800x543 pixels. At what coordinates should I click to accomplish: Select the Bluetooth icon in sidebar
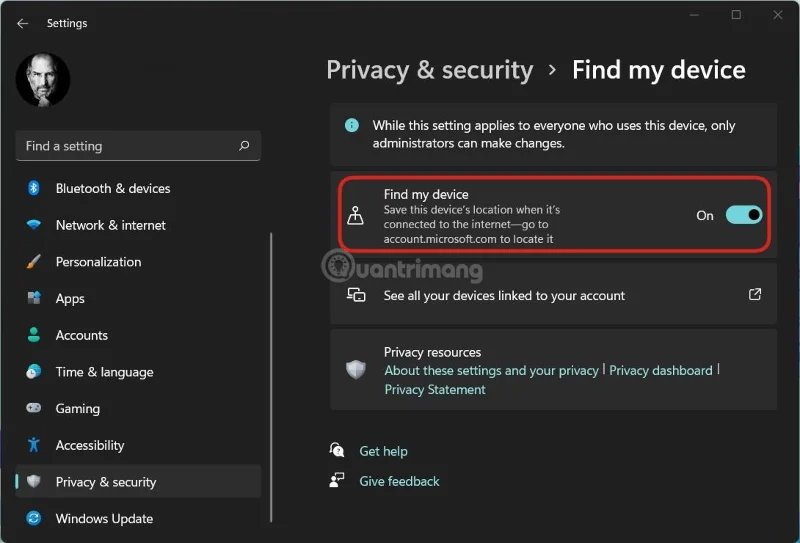click(34, 188)
